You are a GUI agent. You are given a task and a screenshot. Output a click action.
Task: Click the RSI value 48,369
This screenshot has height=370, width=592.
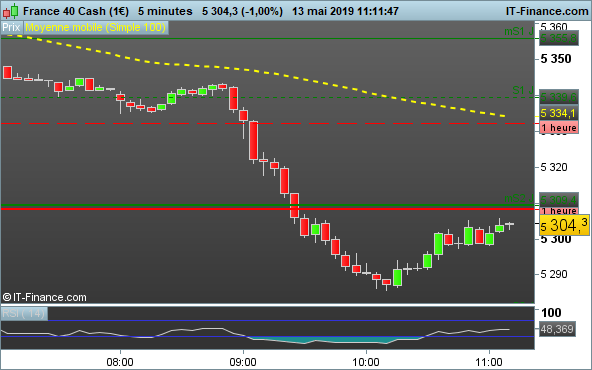(557, 329)
